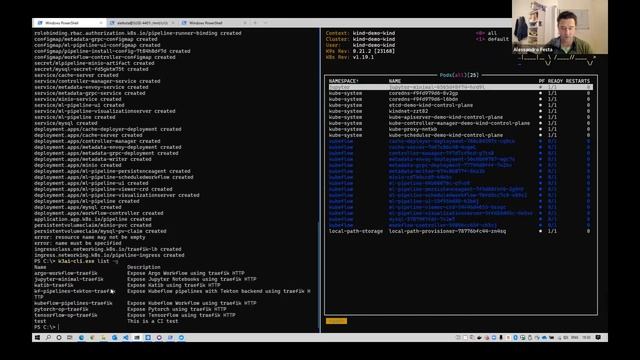Switch to first Windows PowerShell tab
The height and width of the screenshot is (360, 640).
69,23
